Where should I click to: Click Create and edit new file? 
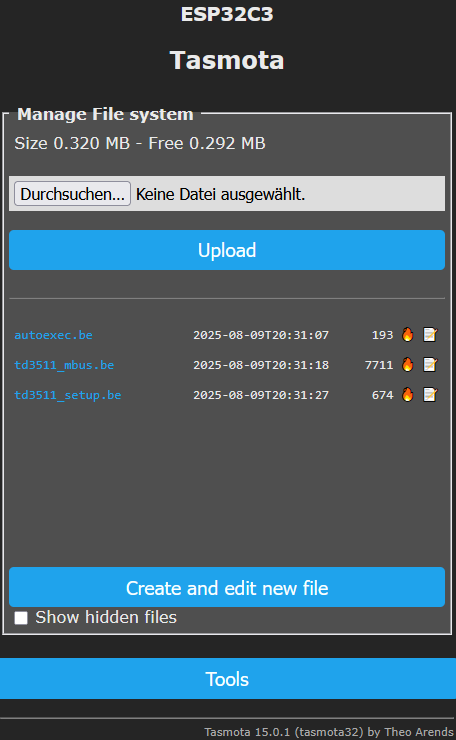pos(227,588)
